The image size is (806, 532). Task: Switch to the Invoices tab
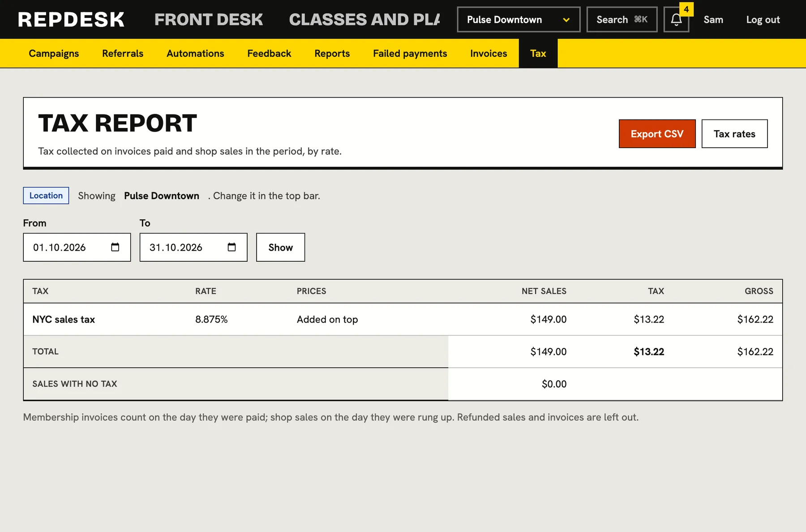pos(489,53)
